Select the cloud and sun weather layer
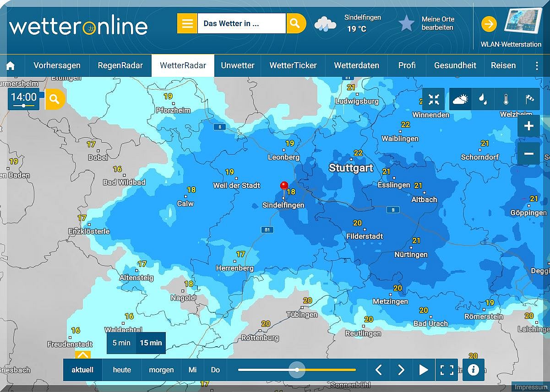Viewport: 550px width, 392px height. click(x=460, y=99)
